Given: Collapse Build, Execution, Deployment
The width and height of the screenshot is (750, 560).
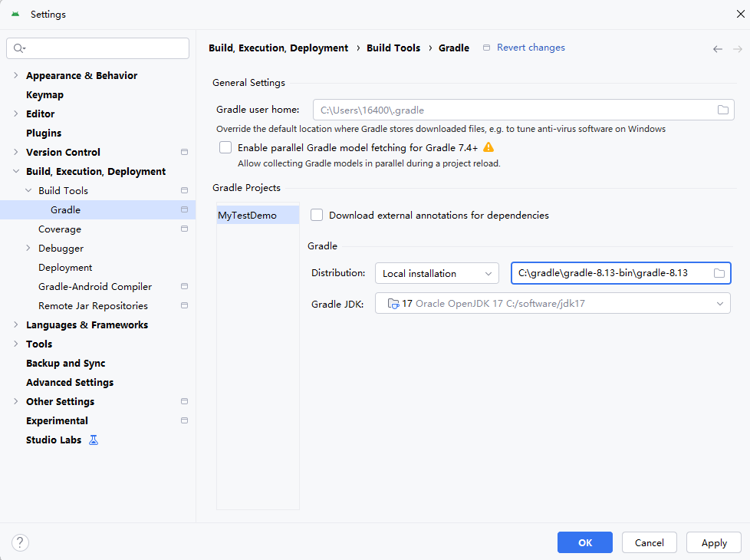Looking at the screenshot, I should (x=16, y=171).
